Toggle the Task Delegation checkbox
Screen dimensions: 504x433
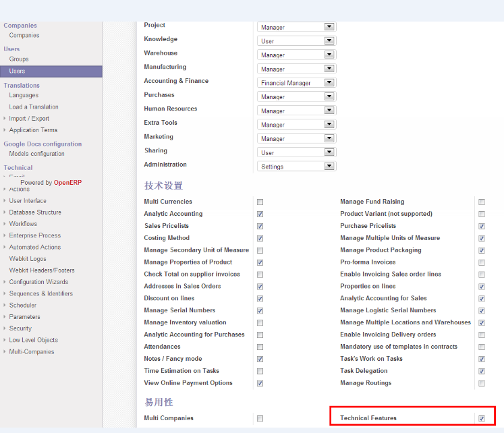[x=482, y=371]
